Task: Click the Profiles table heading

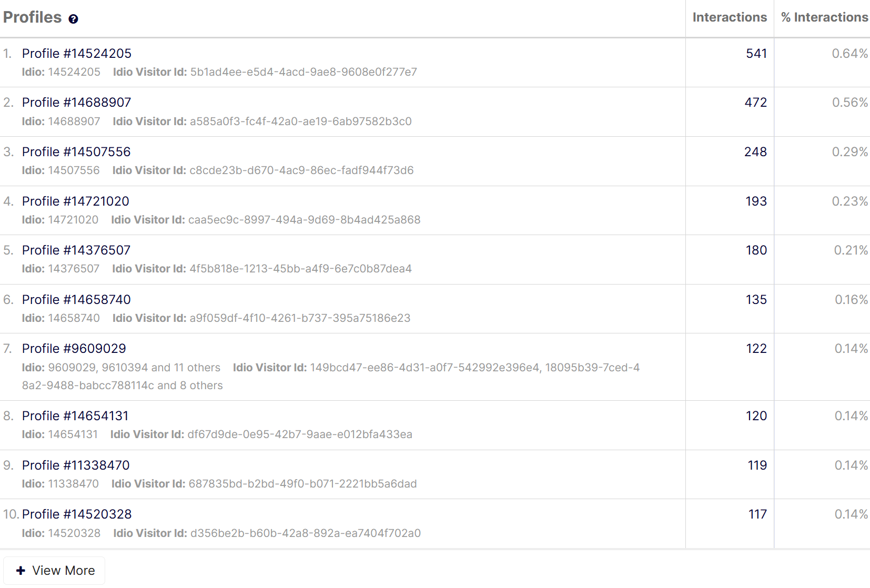Action: click(33, 17)
